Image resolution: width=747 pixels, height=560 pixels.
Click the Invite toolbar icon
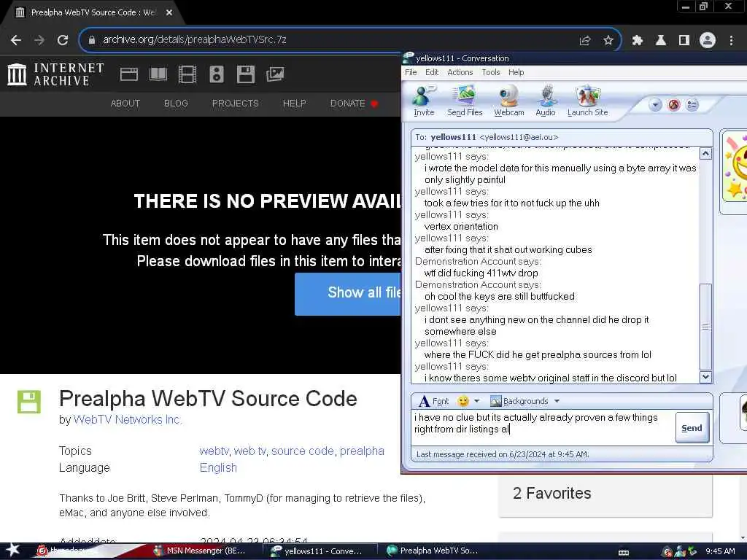pos(424,101)
